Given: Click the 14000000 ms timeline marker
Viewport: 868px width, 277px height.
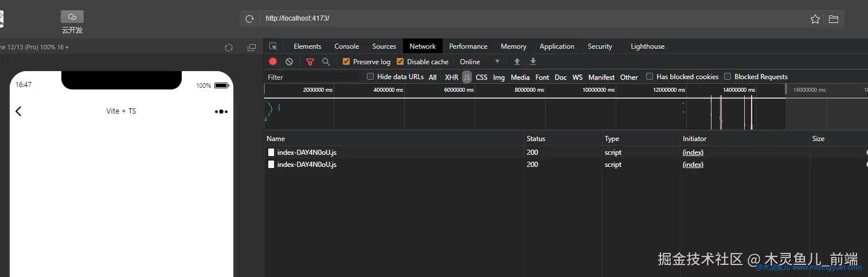Looking at the screenshot, I should pos(739,90).
